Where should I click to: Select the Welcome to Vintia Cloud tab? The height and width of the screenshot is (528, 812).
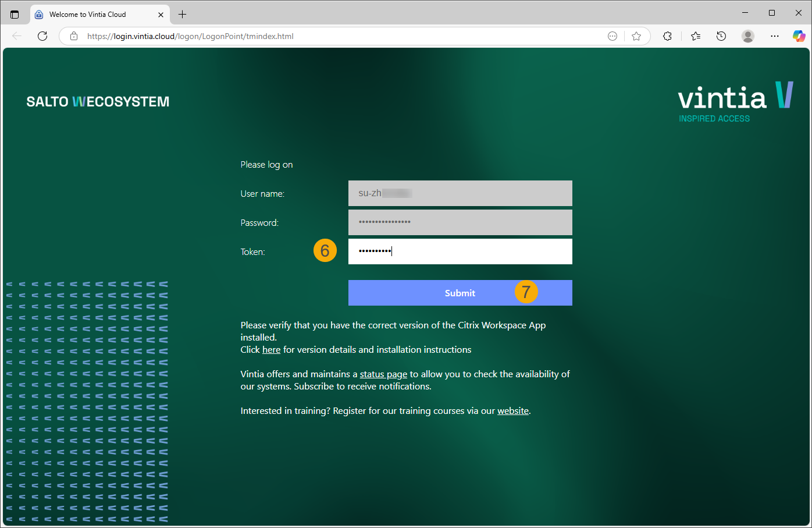coord(99,15)
